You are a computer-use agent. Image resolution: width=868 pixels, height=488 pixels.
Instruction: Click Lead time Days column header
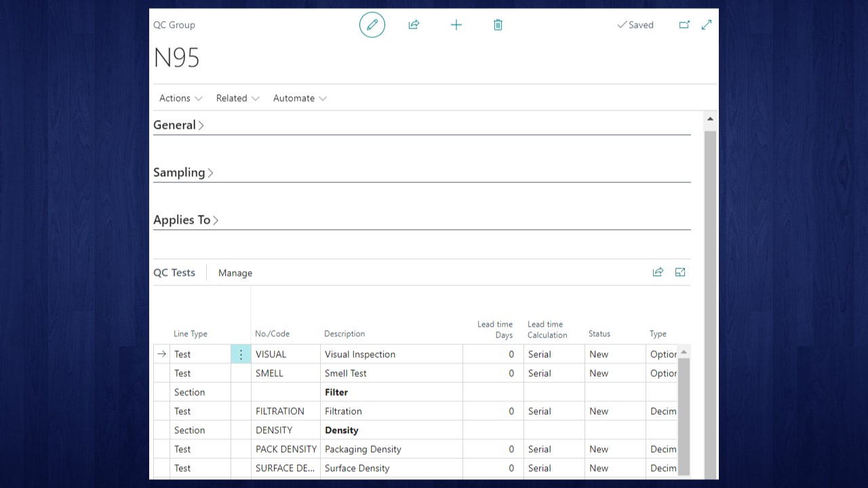[x=495, y=329]
